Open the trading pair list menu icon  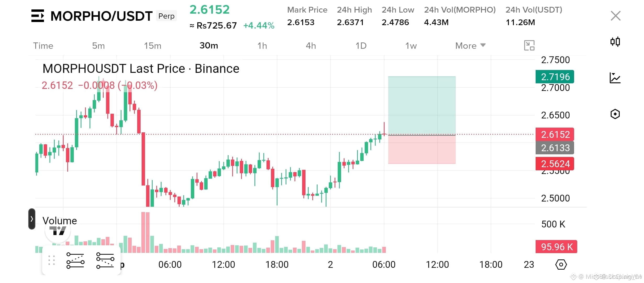point(38,16)
